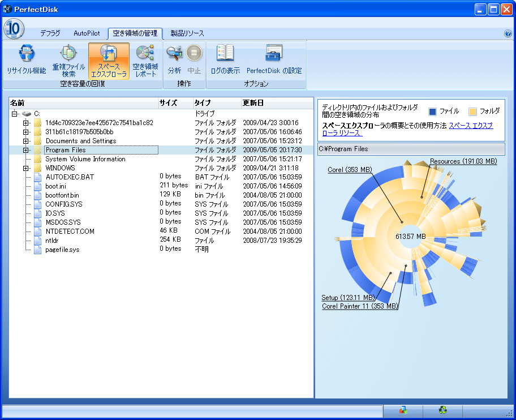The image size is (516, 420).
Task: Click the 中止 stop button
Action: [x=194, y=60]
